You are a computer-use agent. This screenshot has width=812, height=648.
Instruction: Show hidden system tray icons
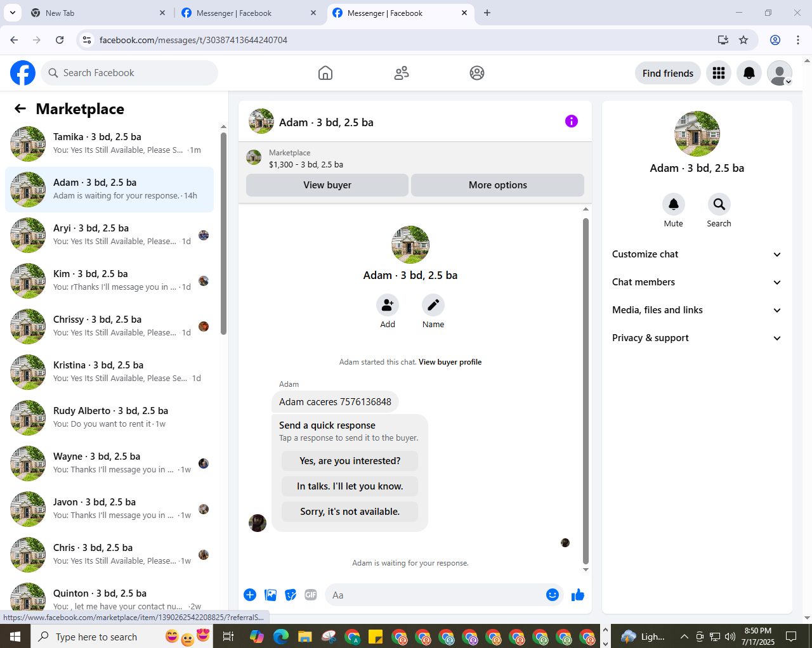coord(684,637)
